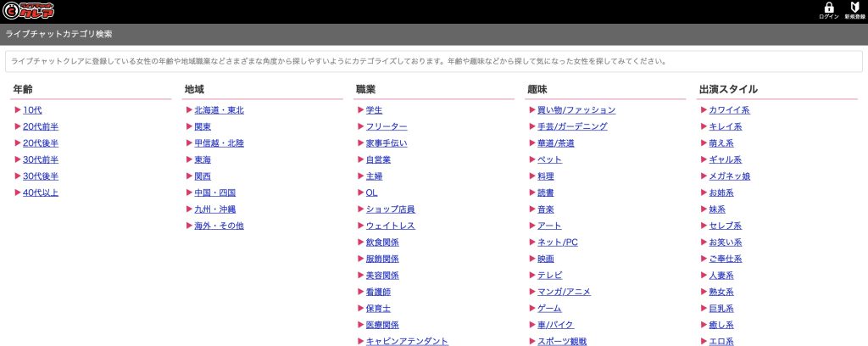Image resolution: width=868 pixels, height=346 pixels.
Task: Open the 萌え系 style link
Action: [721, 143]
